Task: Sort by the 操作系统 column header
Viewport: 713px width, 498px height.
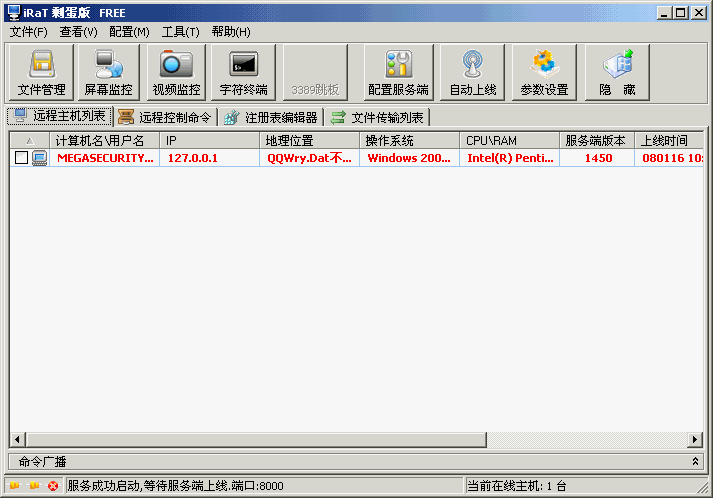Action: pos(408,141)
